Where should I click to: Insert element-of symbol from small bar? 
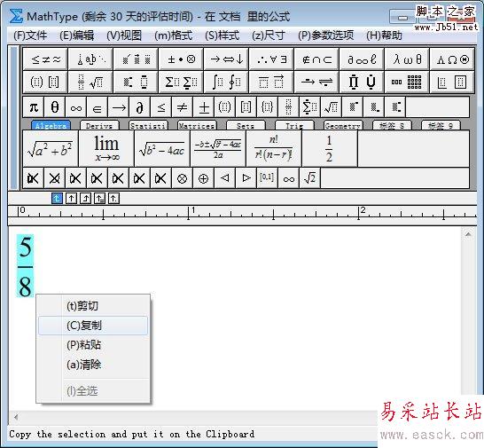pyautogui.click(x=98, y=107)
